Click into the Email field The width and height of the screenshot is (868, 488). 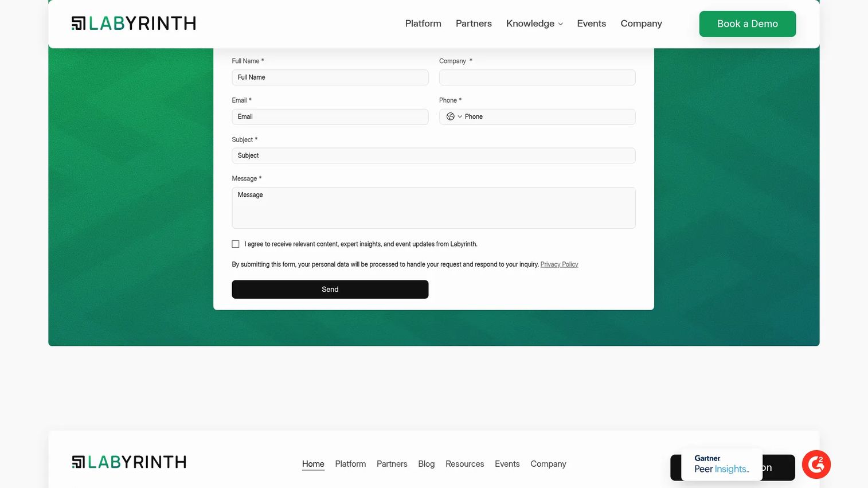(330, 116)
